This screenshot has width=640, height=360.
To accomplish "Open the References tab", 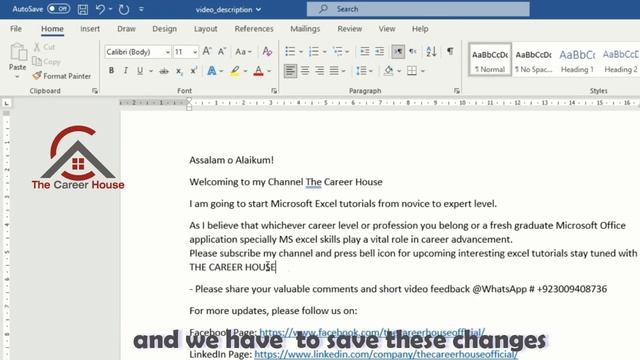I will [x=254, y=29].
